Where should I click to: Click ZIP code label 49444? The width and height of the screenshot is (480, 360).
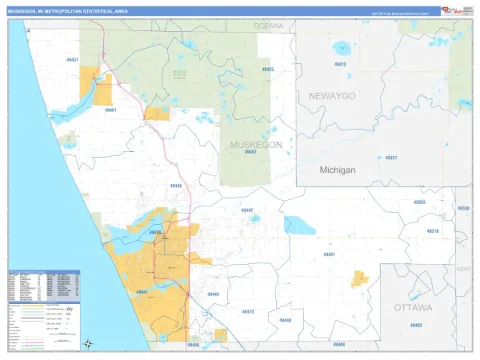pos(213,294)
